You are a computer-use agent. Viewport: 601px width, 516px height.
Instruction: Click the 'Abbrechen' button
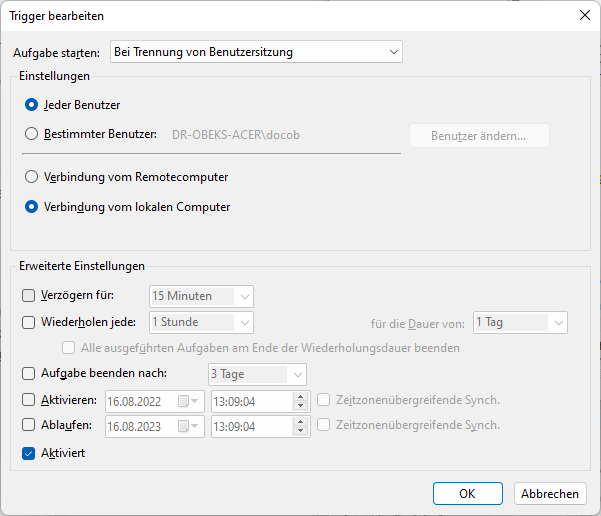pos(550,493)
